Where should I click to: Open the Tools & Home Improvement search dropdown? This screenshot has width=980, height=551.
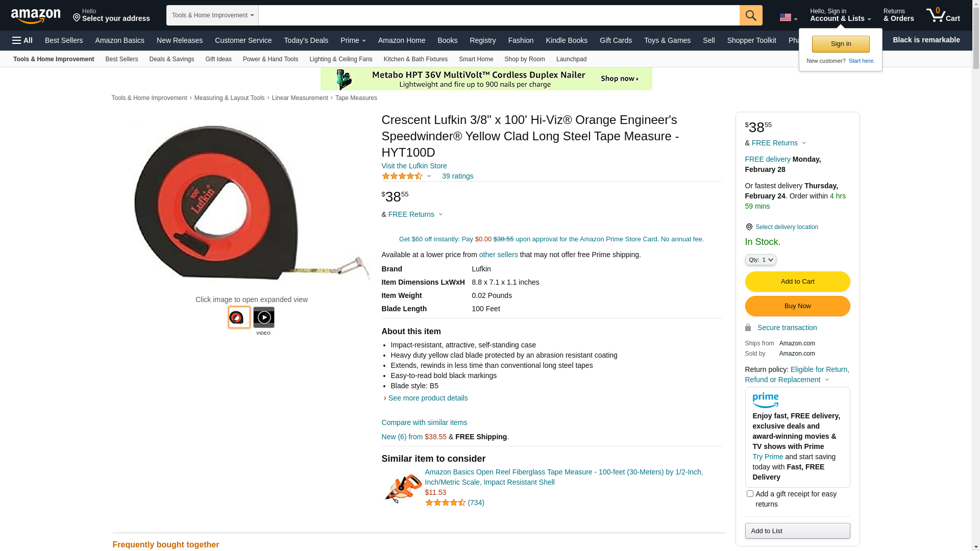[x=212, y=15]
